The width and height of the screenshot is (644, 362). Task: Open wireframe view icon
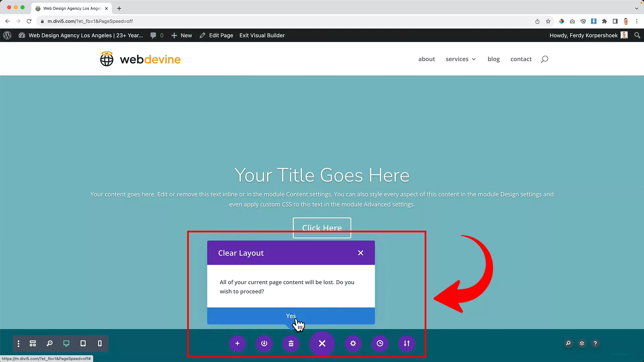coord(33,343)
